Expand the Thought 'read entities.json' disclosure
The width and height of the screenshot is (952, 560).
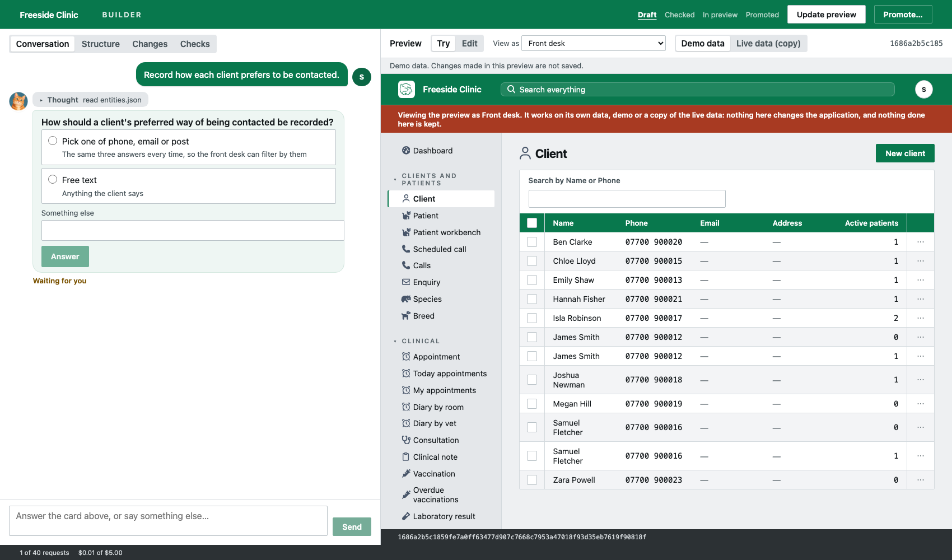click(x=90, y=100)
